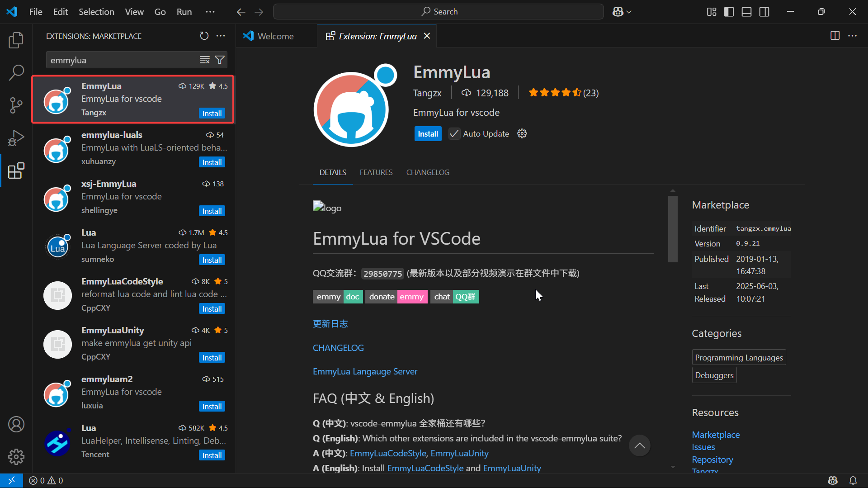Switch to the CHANGELOG tab
The width and height of the screenshot is (868, 488).
(428, 172)
